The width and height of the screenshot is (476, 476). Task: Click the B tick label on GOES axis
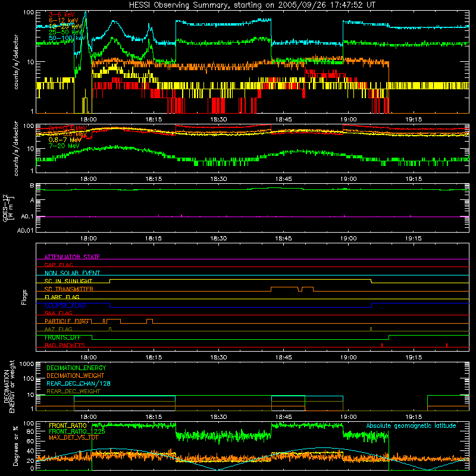(x=32, y=186)
